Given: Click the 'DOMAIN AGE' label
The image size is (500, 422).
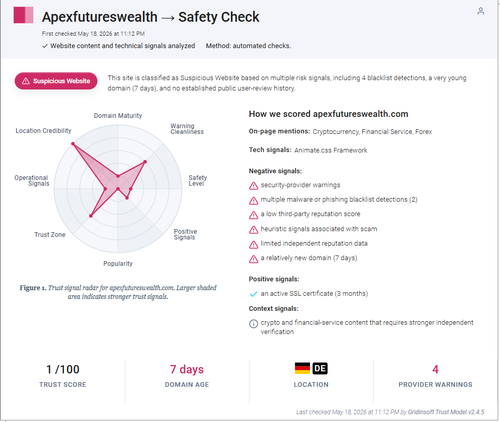Looking at the screenshot, I should (x=187, y=385).
